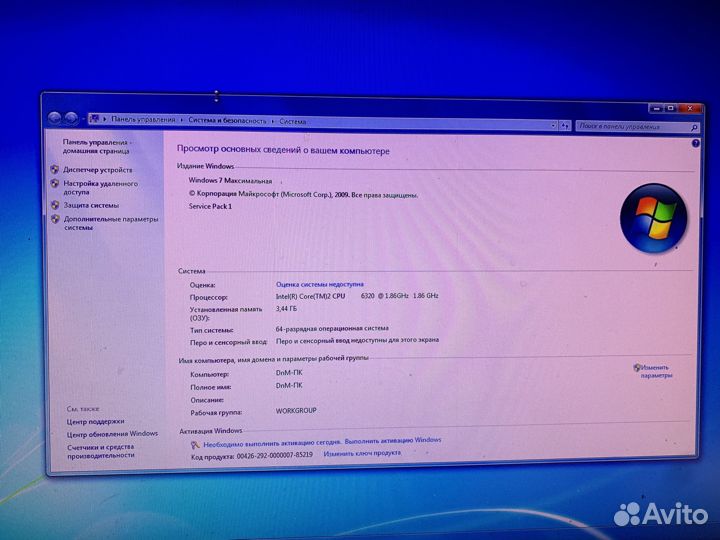The width and height of the screenshot is (720, 540).
Task: Go forward with the Forward arrow button
Action: pos(70,118)
